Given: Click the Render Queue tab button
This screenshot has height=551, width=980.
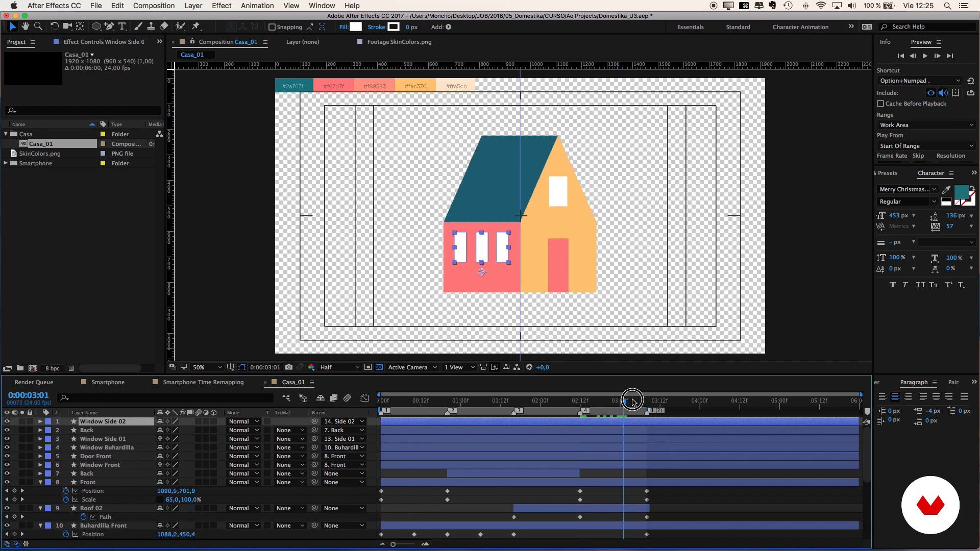Looking at the screenshot, I should click(x=34, y=382).
